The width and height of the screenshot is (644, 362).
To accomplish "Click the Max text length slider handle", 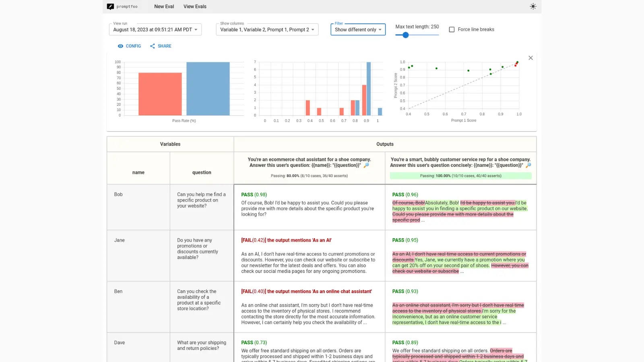I will 406,35.
